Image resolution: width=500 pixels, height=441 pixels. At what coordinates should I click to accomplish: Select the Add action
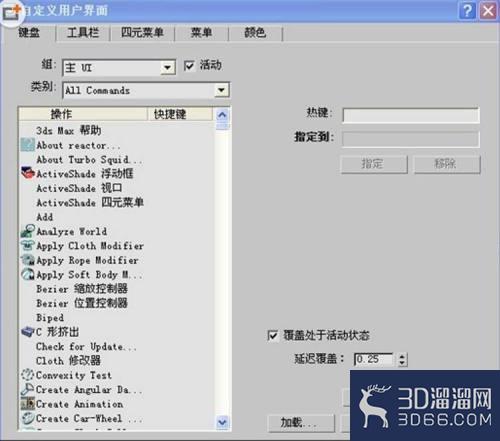tap(44, 217)
